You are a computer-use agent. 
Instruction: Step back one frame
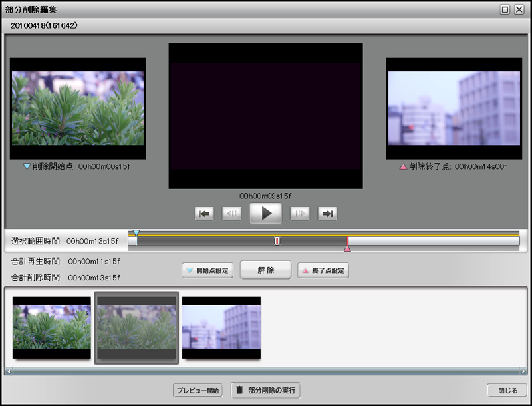click(234, 213)
